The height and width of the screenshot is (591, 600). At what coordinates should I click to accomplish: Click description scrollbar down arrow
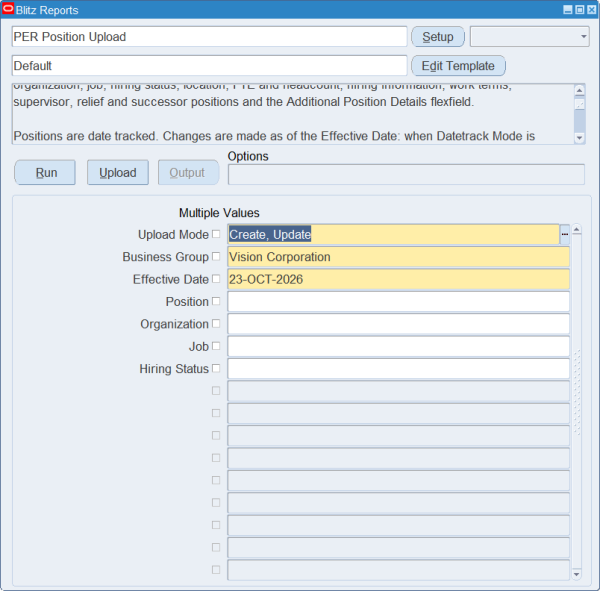[x=580, y=138]
